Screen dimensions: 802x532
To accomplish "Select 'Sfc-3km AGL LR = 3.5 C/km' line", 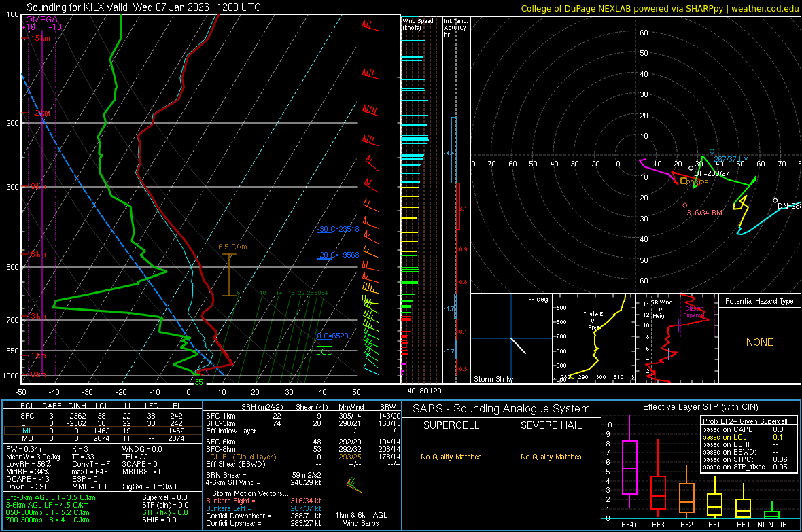I will [x=51, y=497].
